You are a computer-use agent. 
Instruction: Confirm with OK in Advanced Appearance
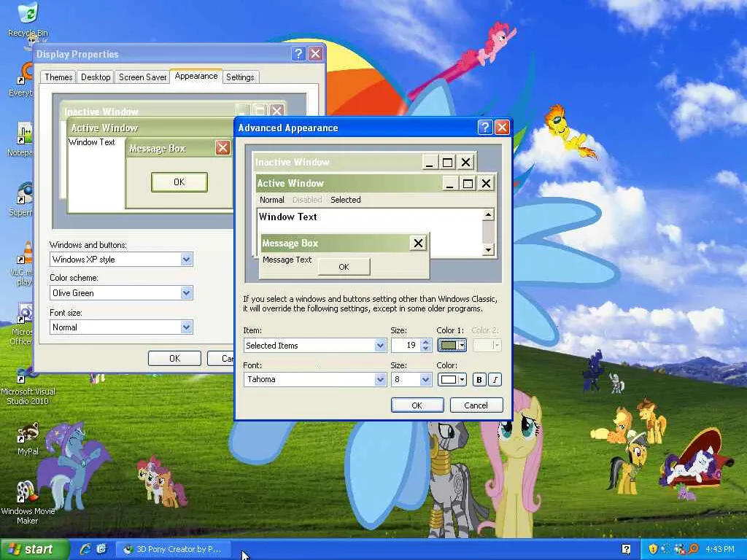(x=417, y=405)
